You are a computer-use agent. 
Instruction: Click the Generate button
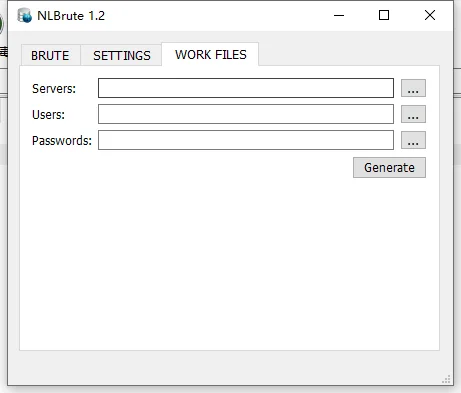coord(389,168)
